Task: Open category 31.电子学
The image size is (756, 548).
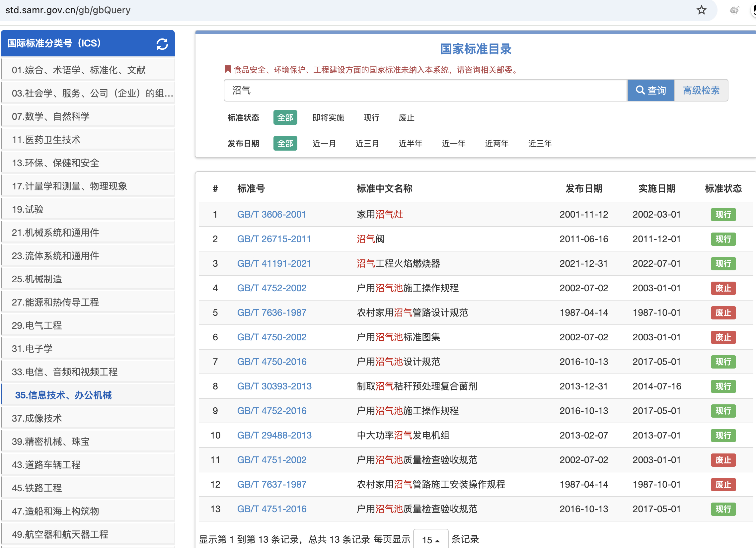Action: 88,348
